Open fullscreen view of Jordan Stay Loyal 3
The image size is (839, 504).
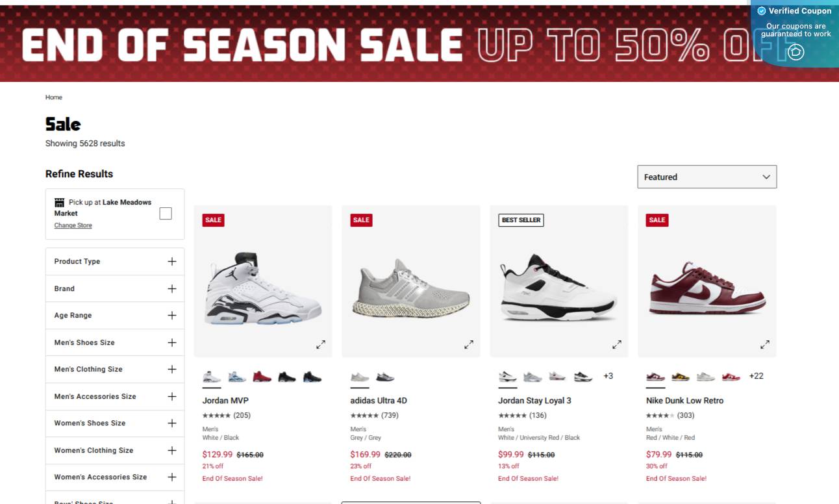[x=617, y=344]
